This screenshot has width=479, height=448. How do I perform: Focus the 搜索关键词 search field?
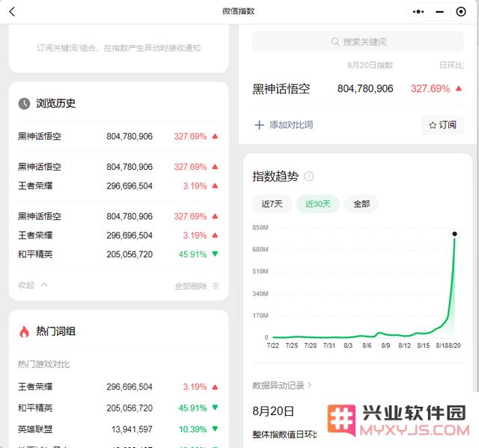point(358,41)
